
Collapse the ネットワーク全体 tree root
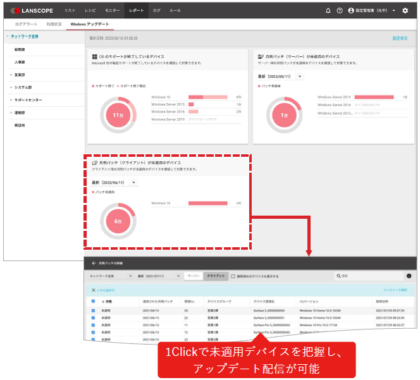[x=7, y=36]
